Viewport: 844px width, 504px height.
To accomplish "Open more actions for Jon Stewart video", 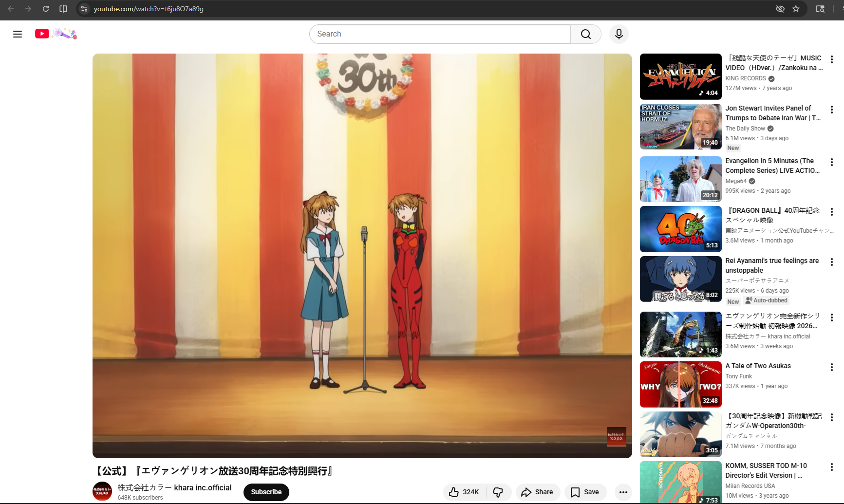I will coord(832,110).
